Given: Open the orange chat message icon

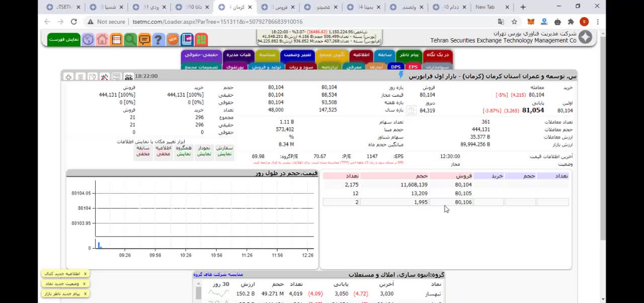Looking at the screenshot, I should click(144, 39).
